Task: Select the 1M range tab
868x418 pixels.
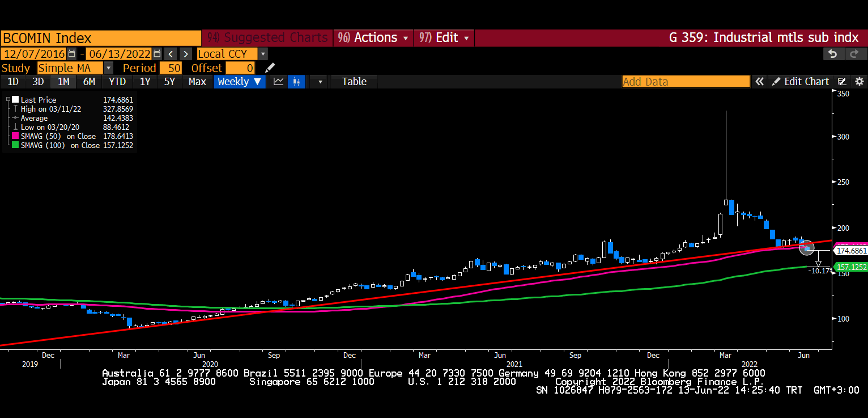Action: (63, 82)
